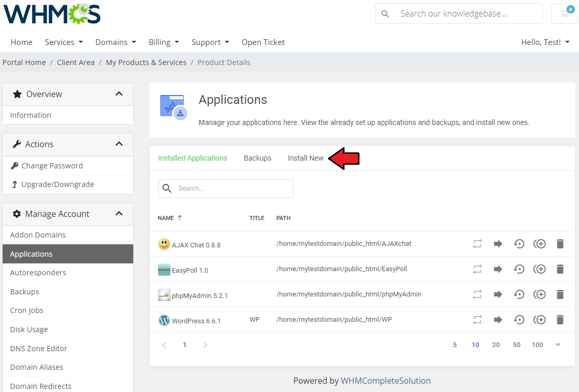Collapse the Overview panel

[119, 94]
